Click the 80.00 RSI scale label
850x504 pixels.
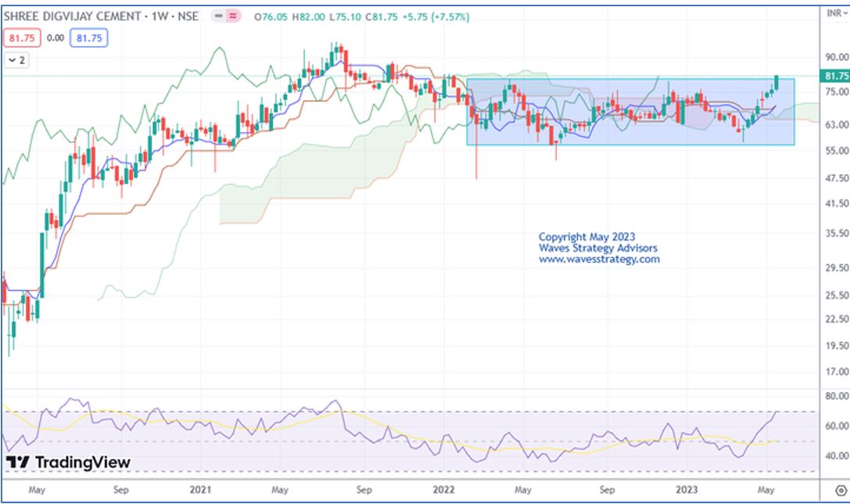pyautogui.click(x=837, y=396)
